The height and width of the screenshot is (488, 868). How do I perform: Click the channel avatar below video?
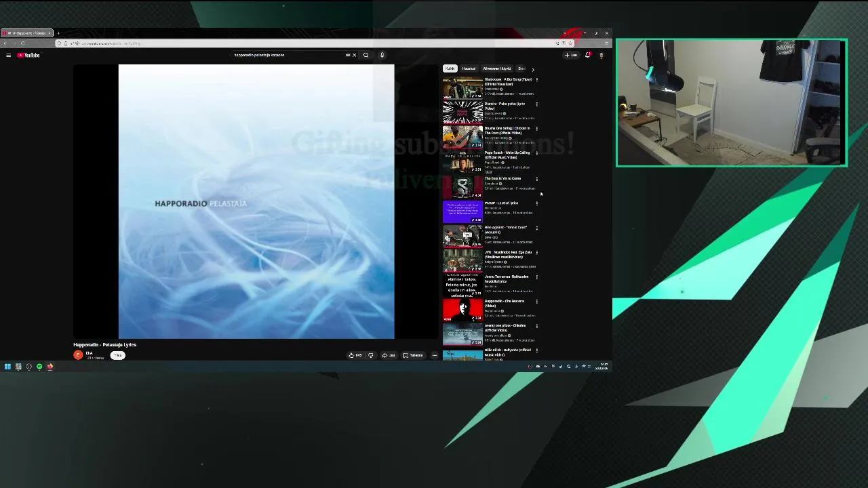click(78, 355)
